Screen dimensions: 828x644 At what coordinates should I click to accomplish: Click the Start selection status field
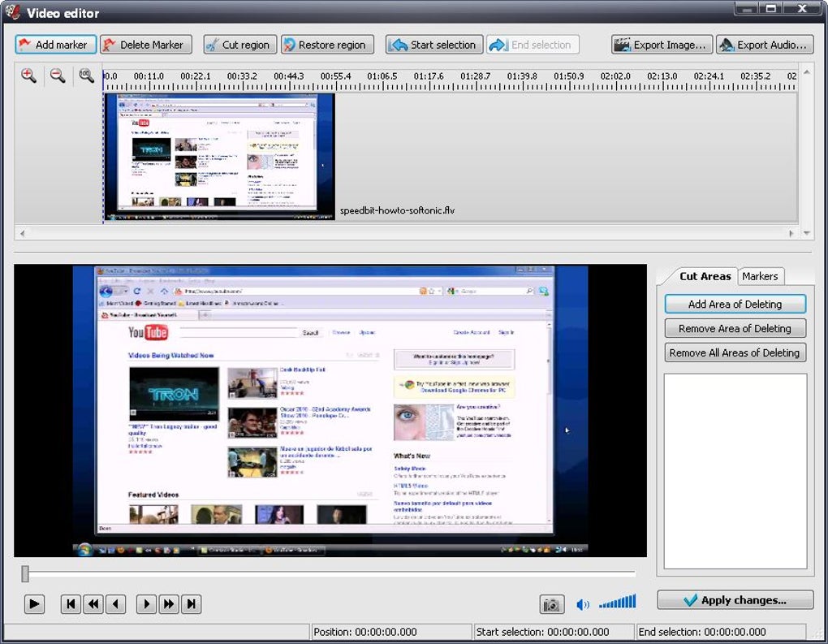[x=554, y=632]
